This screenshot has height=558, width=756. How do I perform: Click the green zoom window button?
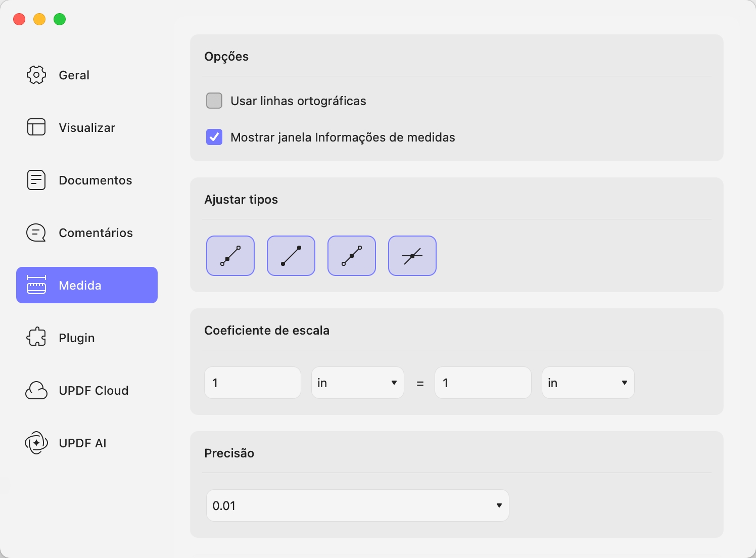pos(60,19)
